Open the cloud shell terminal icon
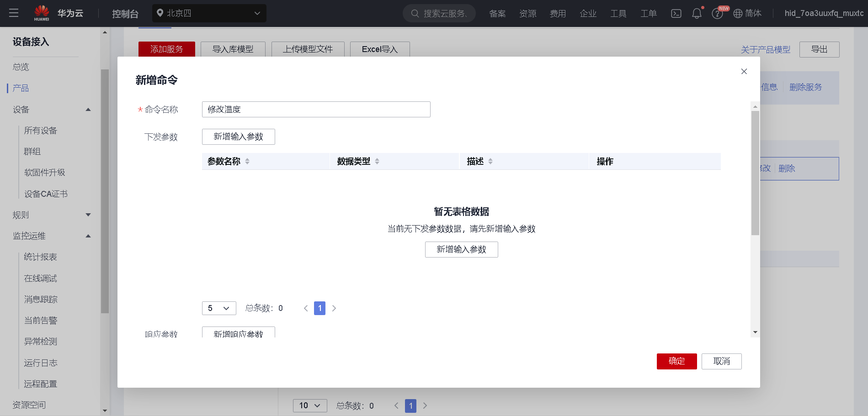868x416 pixels. coord(676,14)
